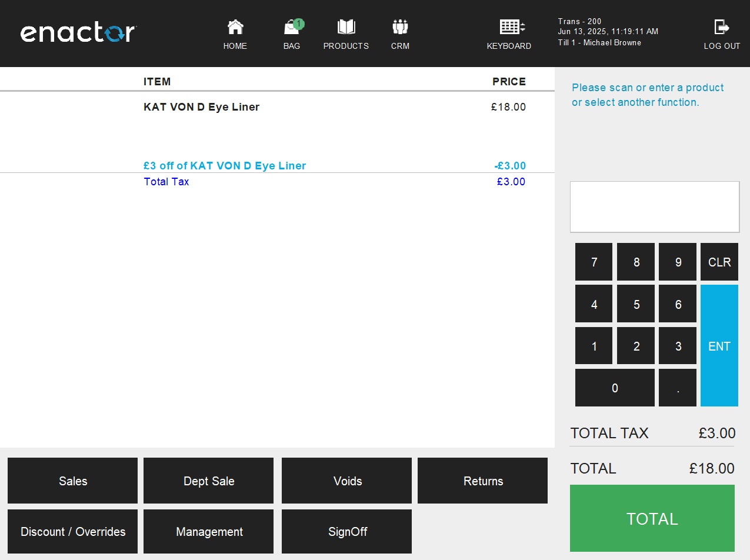Select the £3 off discount line

(225, 166)
